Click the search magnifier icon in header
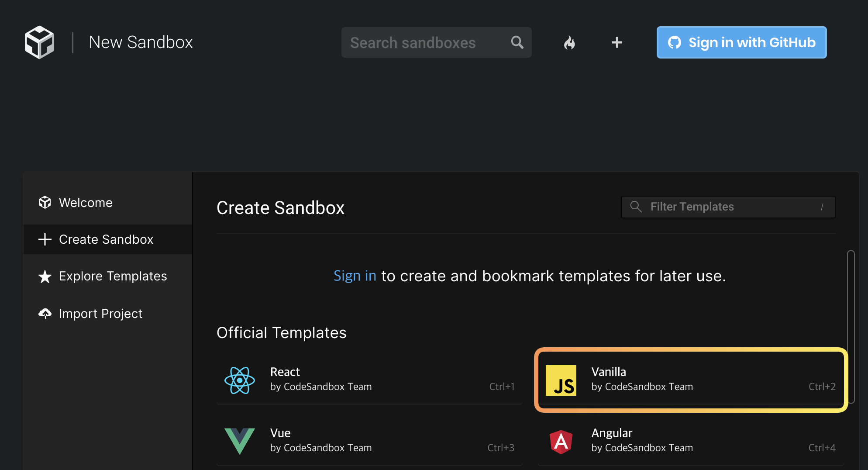This screenshot has height=470, width=868. point(517,42)
